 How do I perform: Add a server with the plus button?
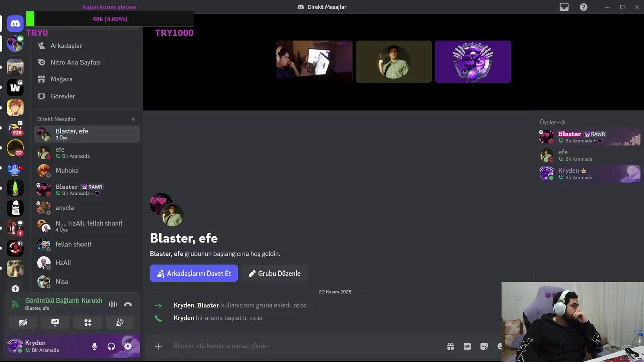click(x=15, y=289)
